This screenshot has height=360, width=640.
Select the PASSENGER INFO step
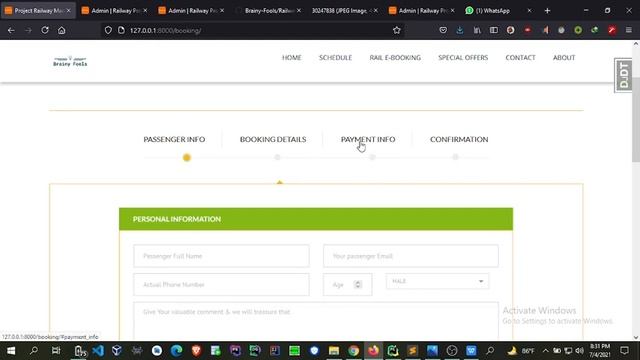point(174,139)
